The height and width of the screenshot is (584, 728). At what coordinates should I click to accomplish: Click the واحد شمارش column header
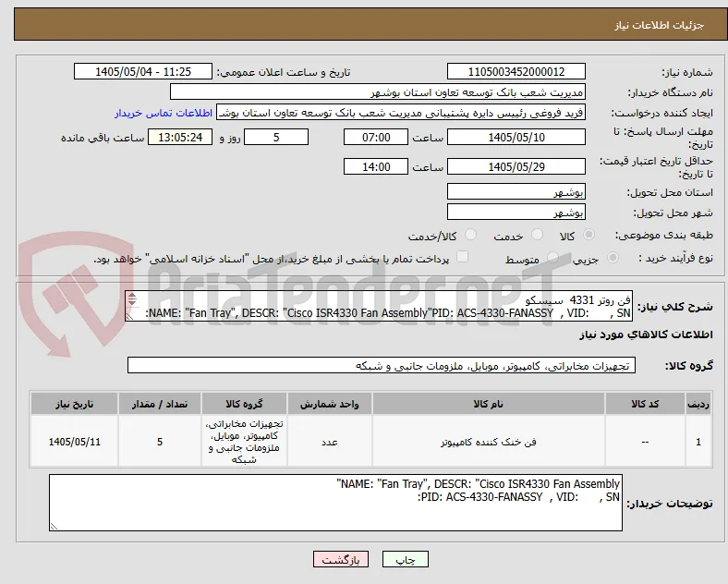point(330,404)
